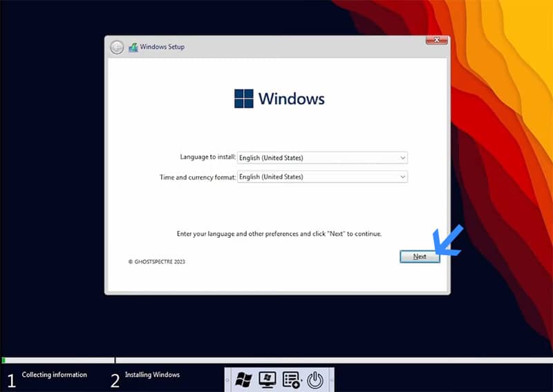The image size is (553, 392).
Task: Click the Windows flag icon in bottom toolbar
Action: tap(244, 380)
